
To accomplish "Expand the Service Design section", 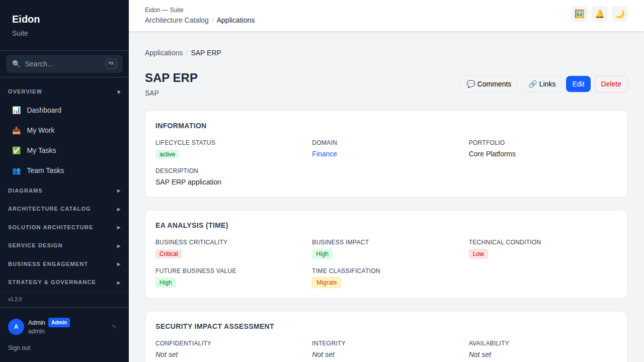I will pos(64,245).
